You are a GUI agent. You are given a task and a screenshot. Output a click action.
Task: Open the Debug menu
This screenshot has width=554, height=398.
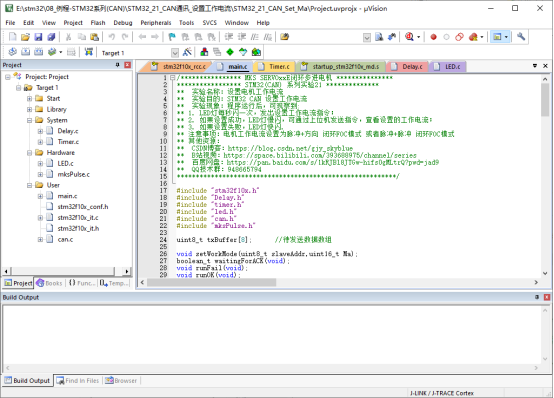pos(123,23)
